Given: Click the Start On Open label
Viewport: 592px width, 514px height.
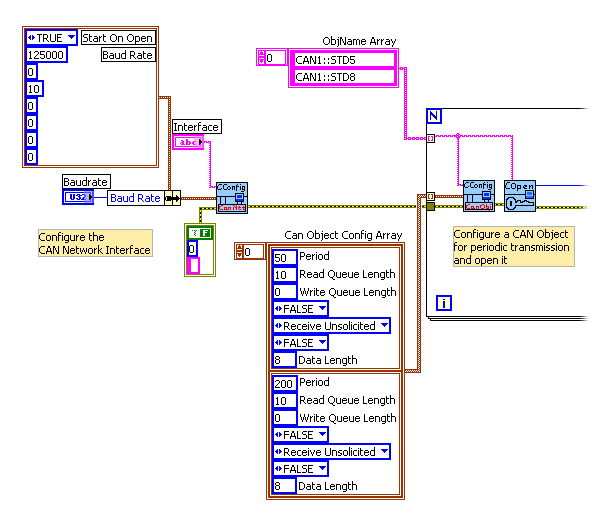Looking at the screenshot, I should (118, 38).
